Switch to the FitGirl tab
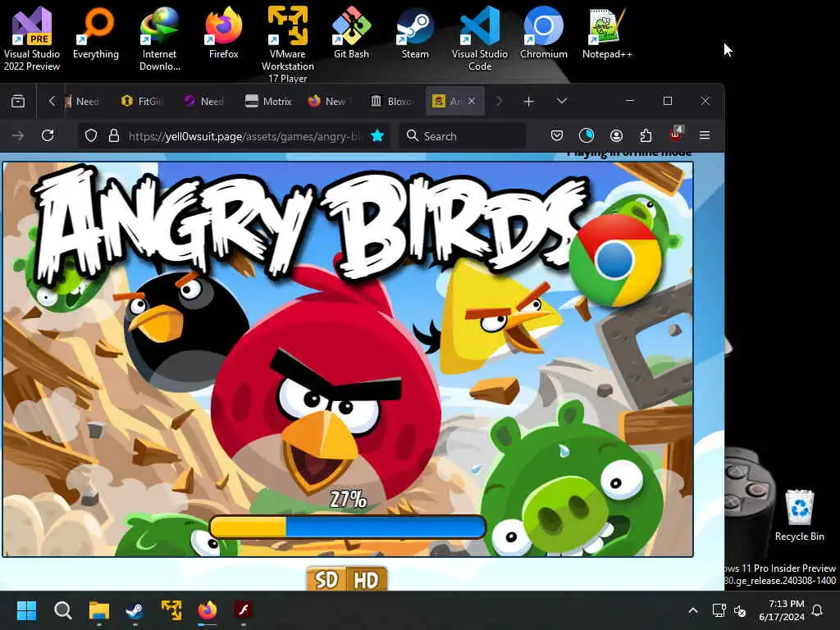 142,101
